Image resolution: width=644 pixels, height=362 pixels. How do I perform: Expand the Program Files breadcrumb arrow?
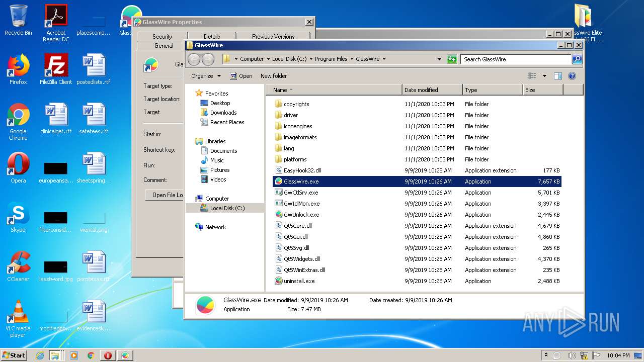tap(352, 59)
